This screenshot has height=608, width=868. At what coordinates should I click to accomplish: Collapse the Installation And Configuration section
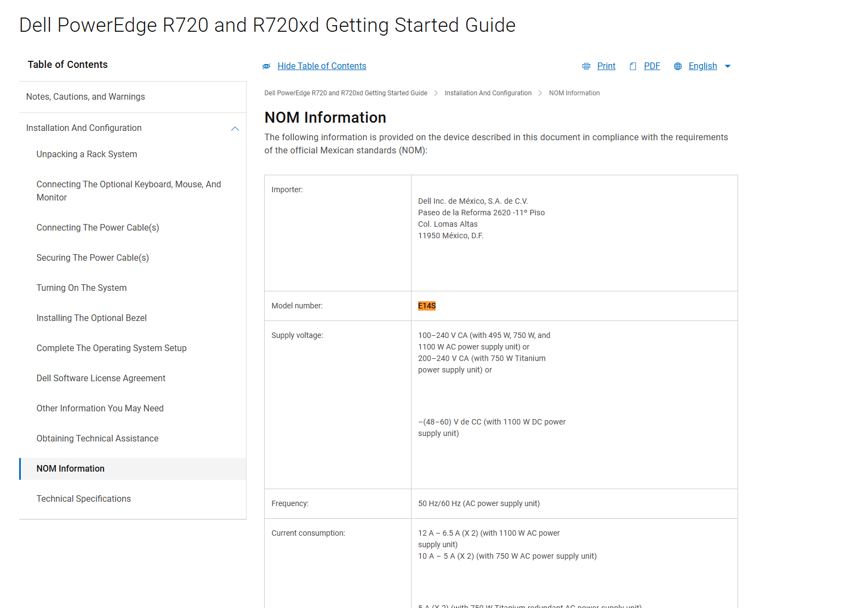click(x=235, y=129)
